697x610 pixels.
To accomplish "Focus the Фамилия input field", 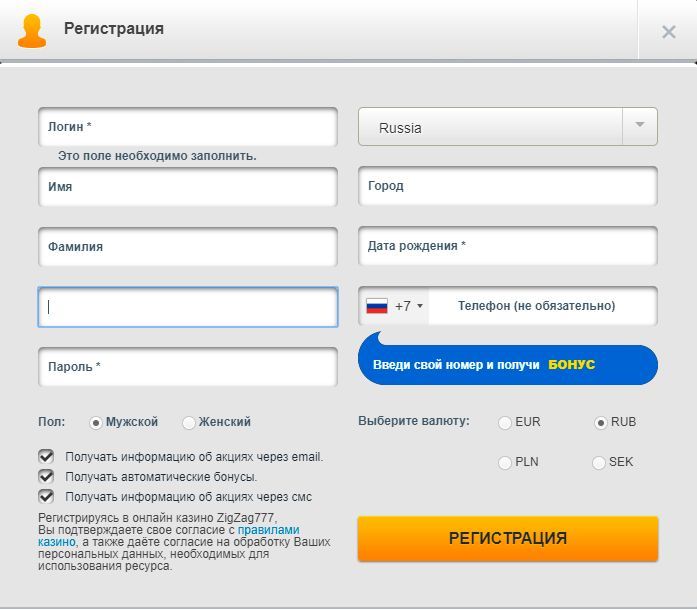I will (x=188, y=246).
